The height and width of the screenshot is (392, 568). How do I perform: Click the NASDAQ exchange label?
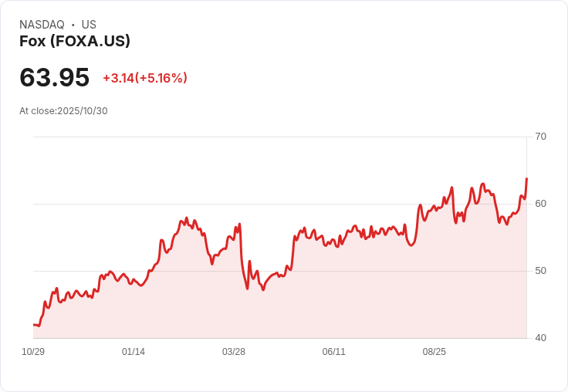tap(42, 25)
